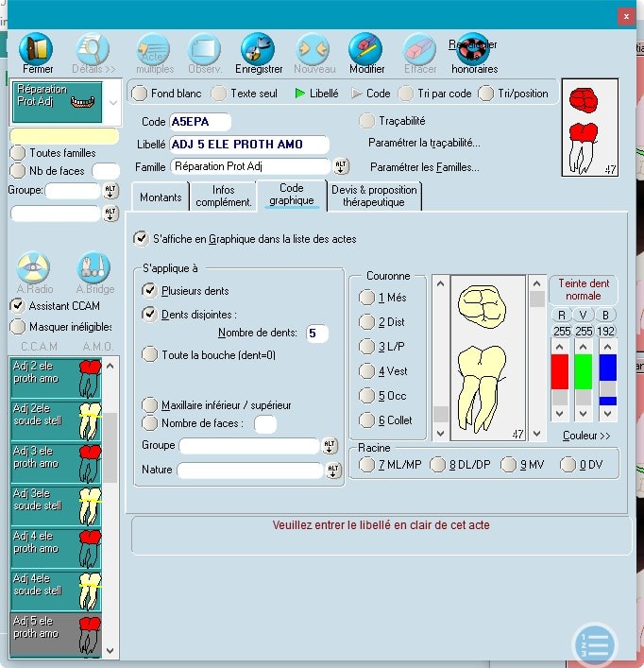Toggle the Assistant CCAM checkbox
This screenshot has height=668, width=644.
coord(17,305)
